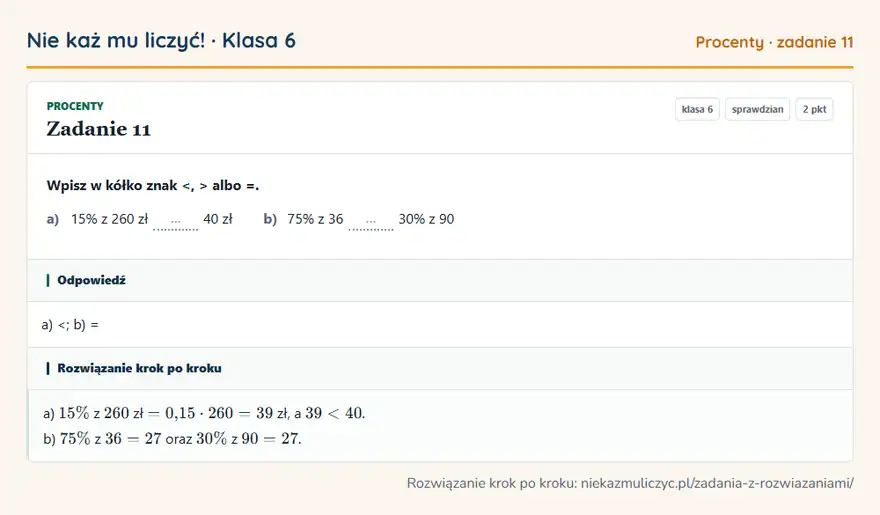Click solution line b) '75% z 36 = 27'

coord(172,439)
